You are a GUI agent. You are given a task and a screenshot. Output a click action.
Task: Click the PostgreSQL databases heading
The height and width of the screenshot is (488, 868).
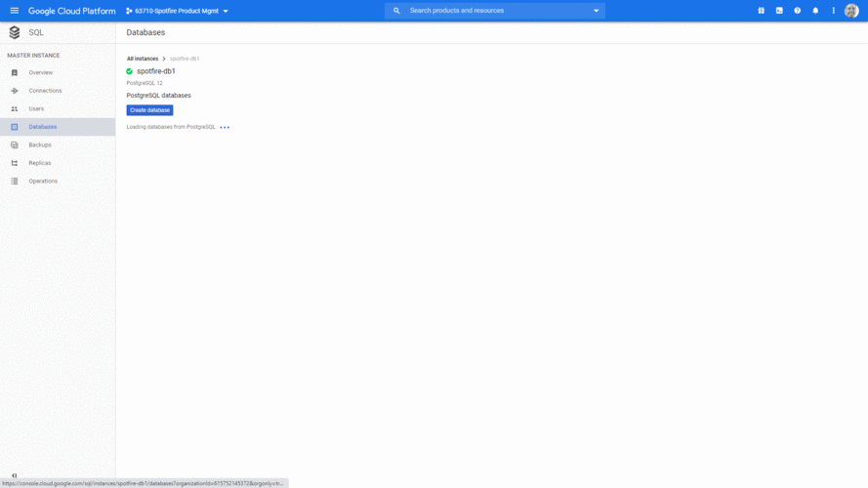click(158, 96)
